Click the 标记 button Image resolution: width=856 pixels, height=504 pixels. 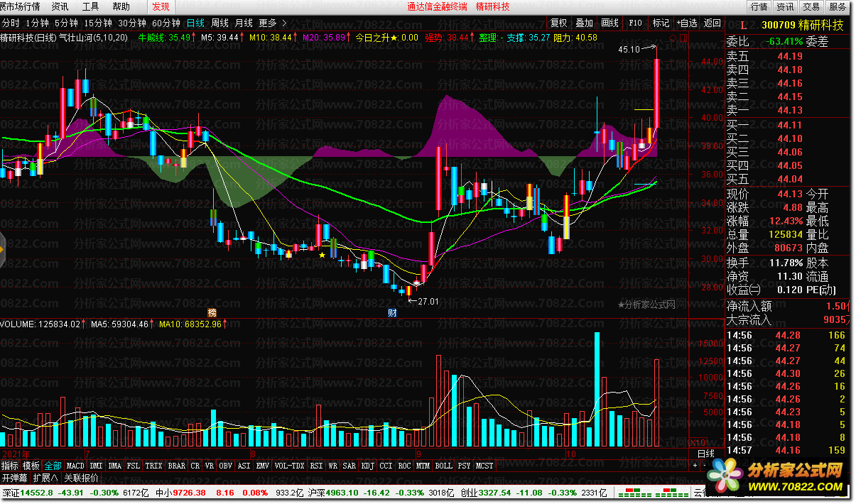click(x=661, y=23)
